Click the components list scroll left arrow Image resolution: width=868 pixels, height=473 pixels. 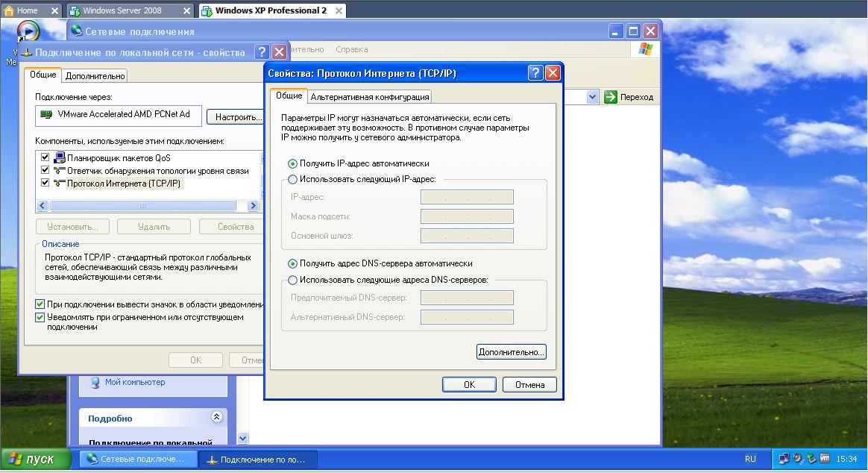(43, 205)
